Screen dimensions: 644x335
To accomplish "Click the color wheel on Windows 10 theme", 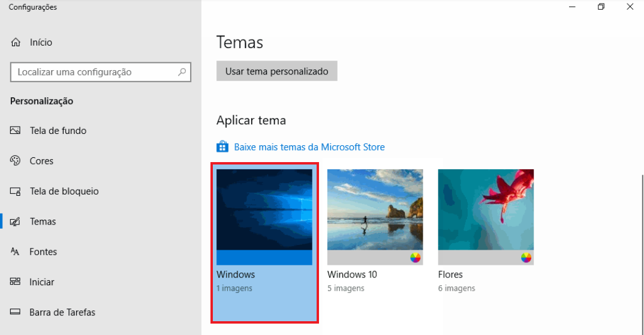I will coord(415,258).
